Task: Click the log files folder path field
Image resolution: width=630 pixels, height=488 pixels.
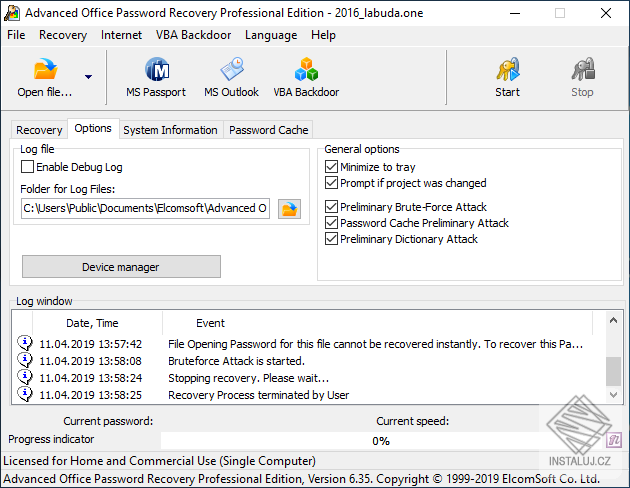Action: [x=146, y=208]
